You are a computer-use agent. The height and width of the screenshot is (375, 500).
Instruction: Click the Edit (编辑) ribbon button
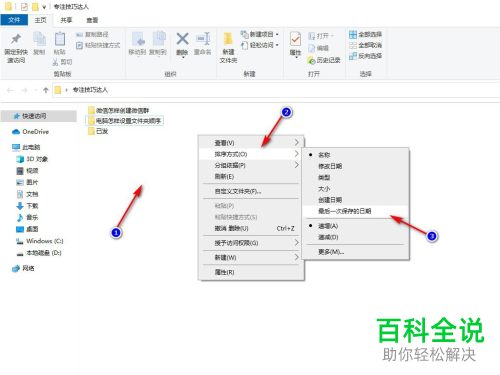(x=318, y=48)
